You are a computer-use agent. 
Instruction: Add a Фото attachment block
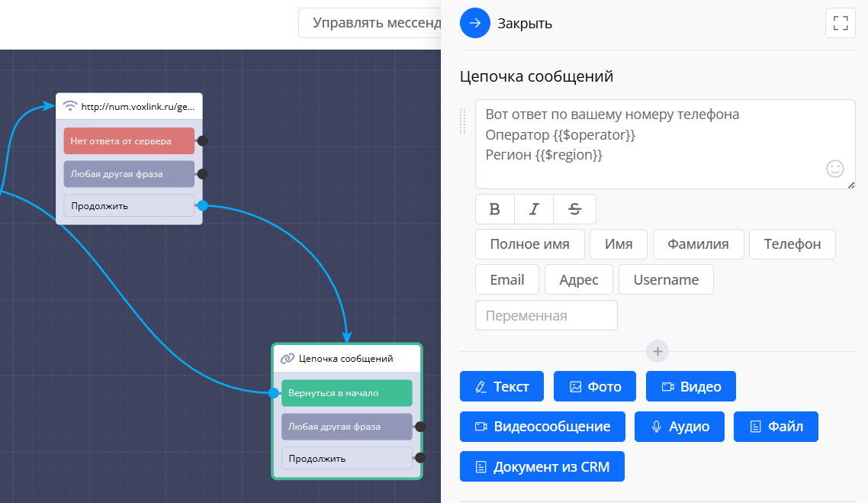[595, 386]
